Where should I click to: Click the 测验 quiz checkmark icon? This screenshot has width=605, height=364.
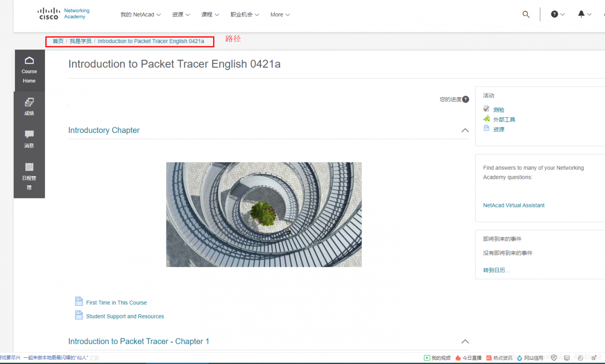pos(486,109)
